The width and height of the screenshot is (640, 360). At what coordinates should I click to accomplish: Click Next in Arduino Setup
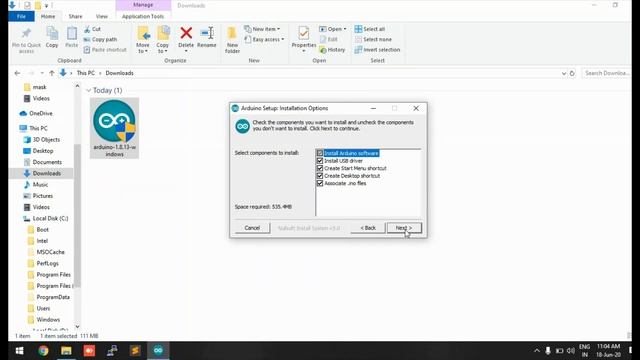point(404,228)
